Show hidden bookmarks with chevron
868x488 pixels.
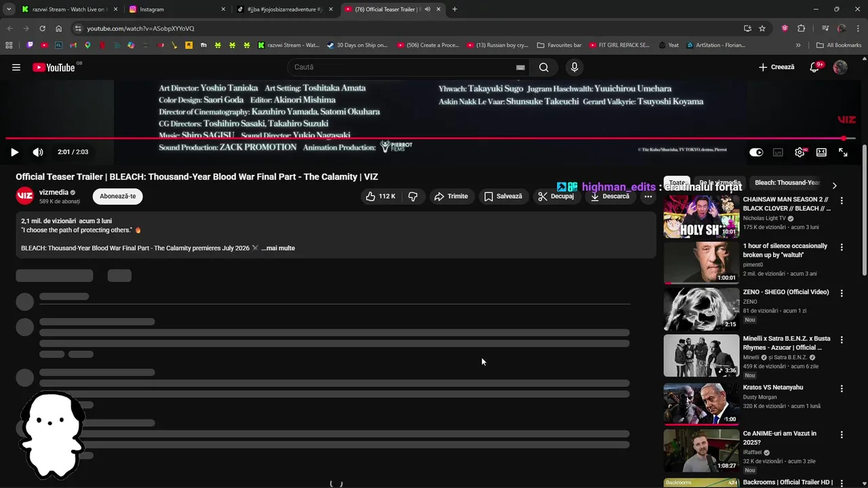[x=798, y=45]
